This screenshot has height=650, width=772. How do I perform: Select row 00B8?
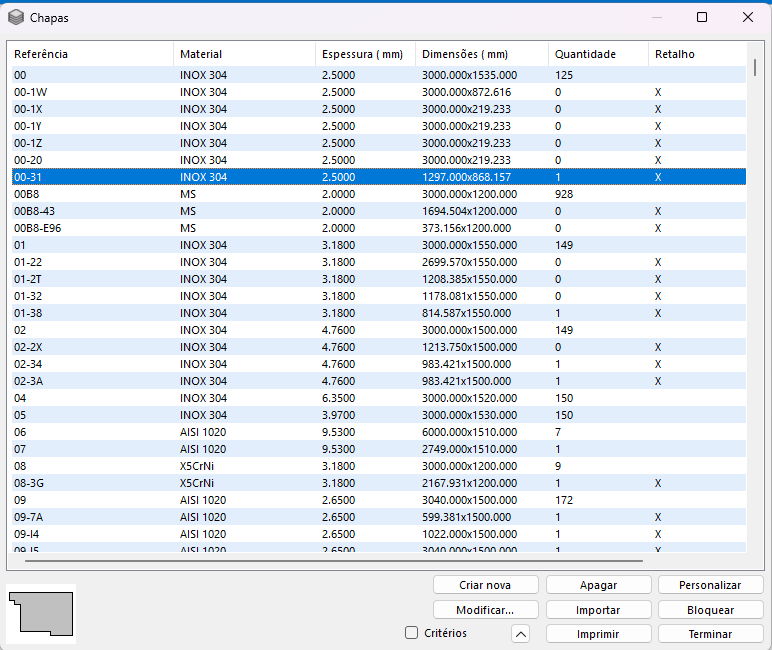point(379,194)
